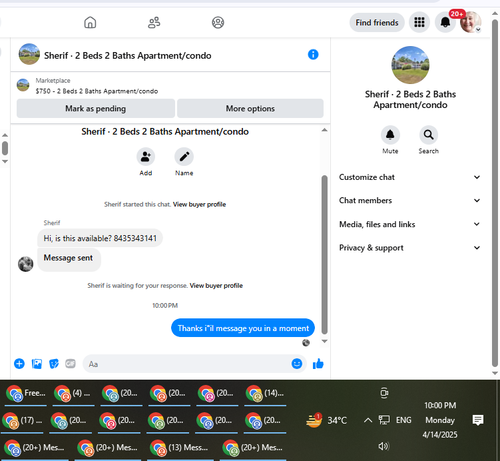The width and height of the screenshot is (500, 461).
Task: Click Sherif's sender avatar beside Message sent
Action: 26,264
